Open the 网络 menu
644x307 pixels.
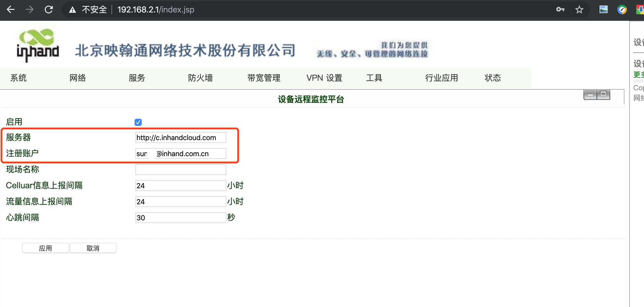[x=78, y=78]
